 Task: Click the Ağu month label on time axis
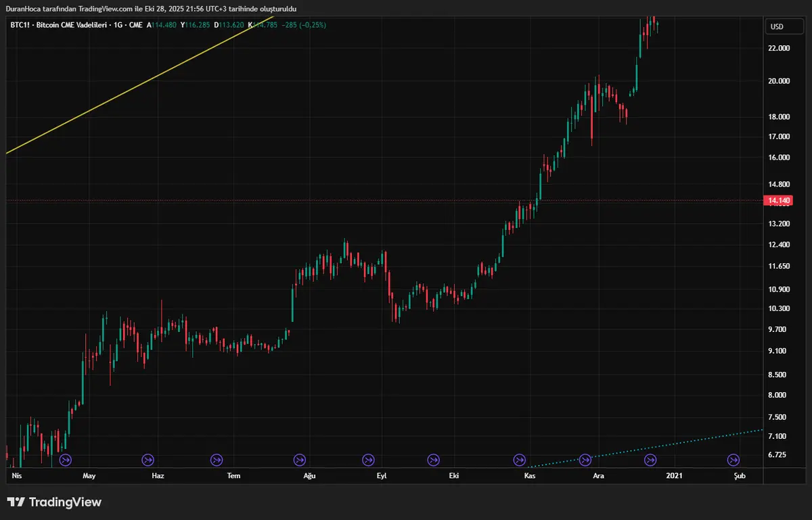(x=309, y=476)
